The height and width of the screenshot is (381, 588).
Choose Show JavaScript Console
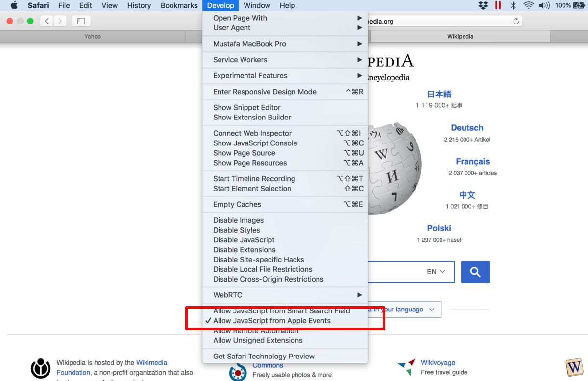coord(285,143)
